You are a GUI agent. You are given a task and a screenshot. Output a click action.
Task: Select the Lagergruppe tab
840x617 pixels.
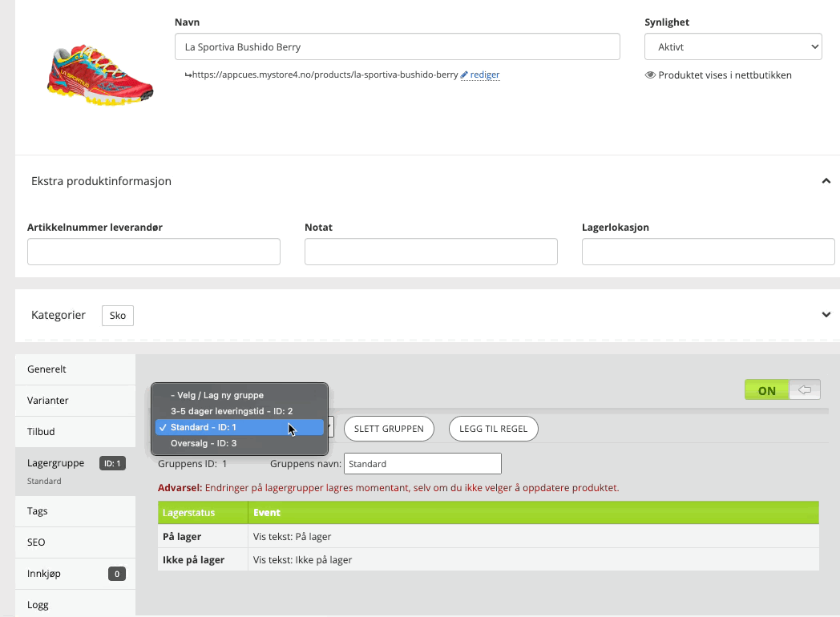point(75,471)
